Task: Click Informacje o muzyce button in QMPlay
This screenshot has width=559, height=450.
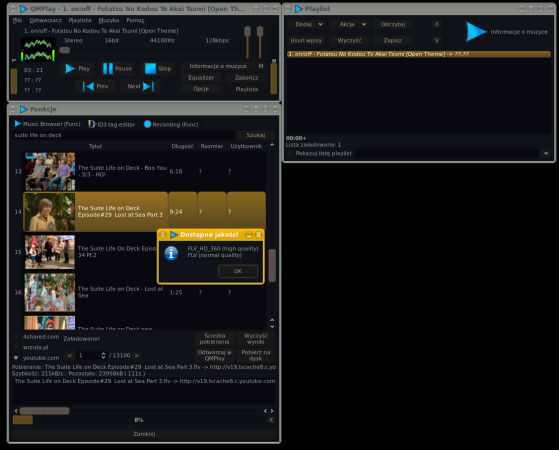Action: point(218,66)
